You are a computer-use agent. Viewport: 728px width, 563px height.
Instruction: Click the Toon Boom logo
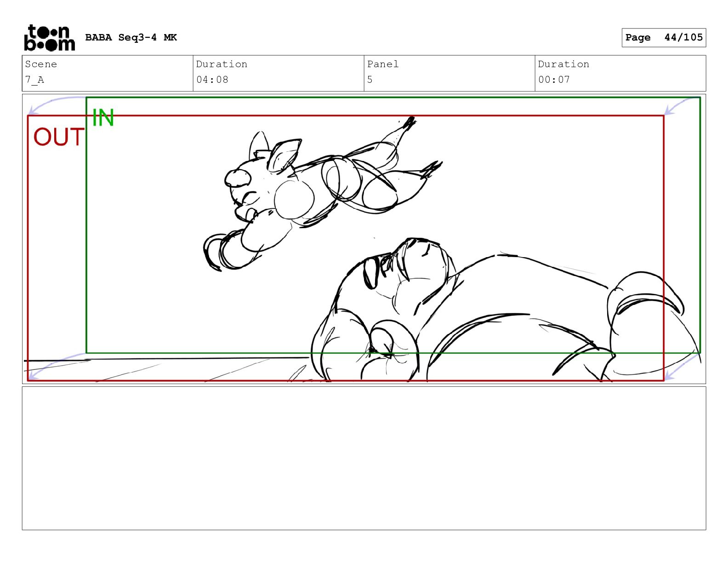[x=49, y=38]
